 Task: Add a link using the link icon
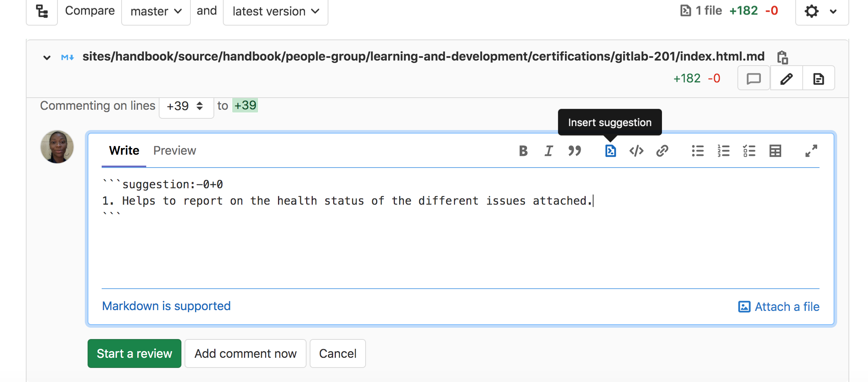(662, 151)
